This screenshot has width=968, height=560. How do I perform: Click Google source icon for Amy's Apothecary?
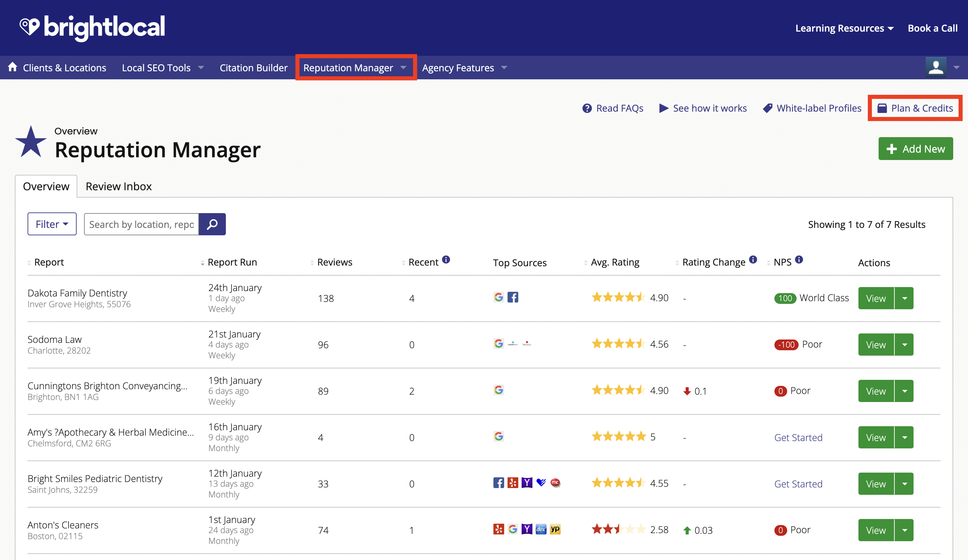[x=498, y=436]
